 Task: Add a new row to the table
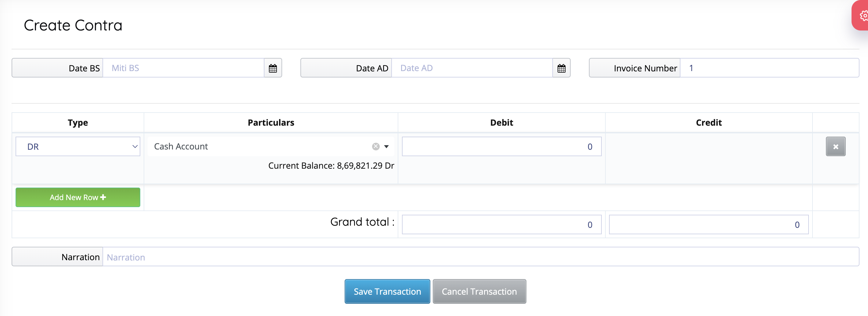click(78, 197)
